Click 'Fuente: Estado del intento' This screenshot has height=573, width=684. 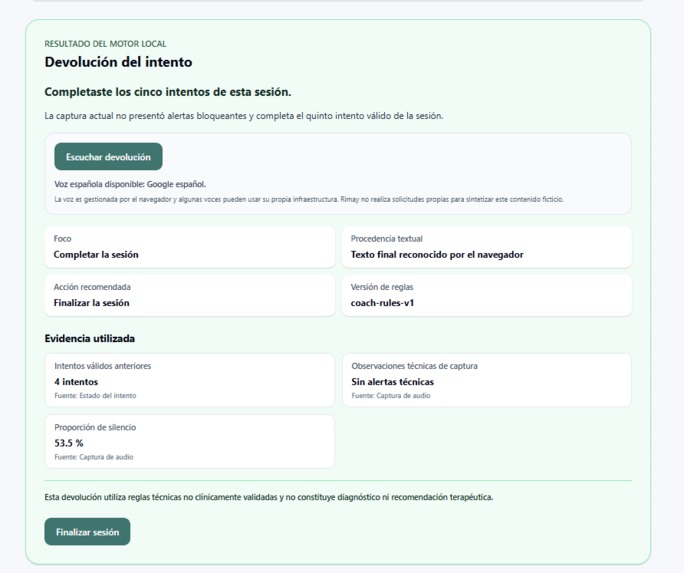tap(95, 396)
